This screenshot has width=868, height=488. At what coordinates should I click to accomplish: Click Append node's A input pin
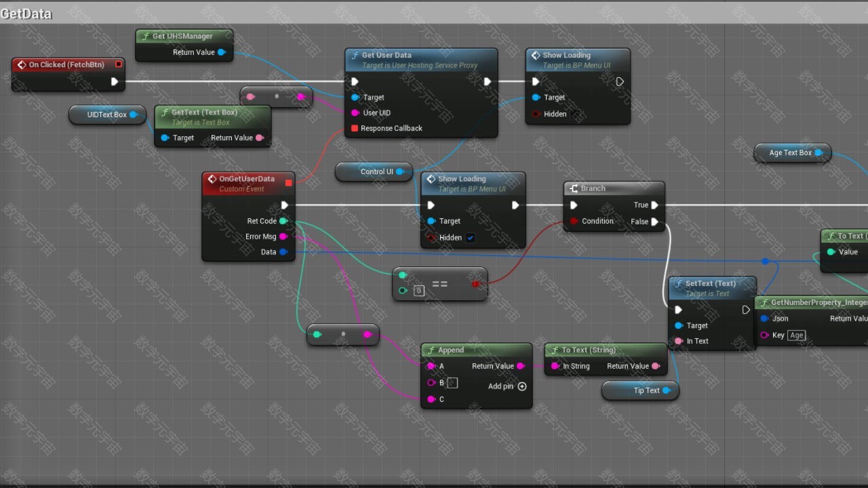431,366
